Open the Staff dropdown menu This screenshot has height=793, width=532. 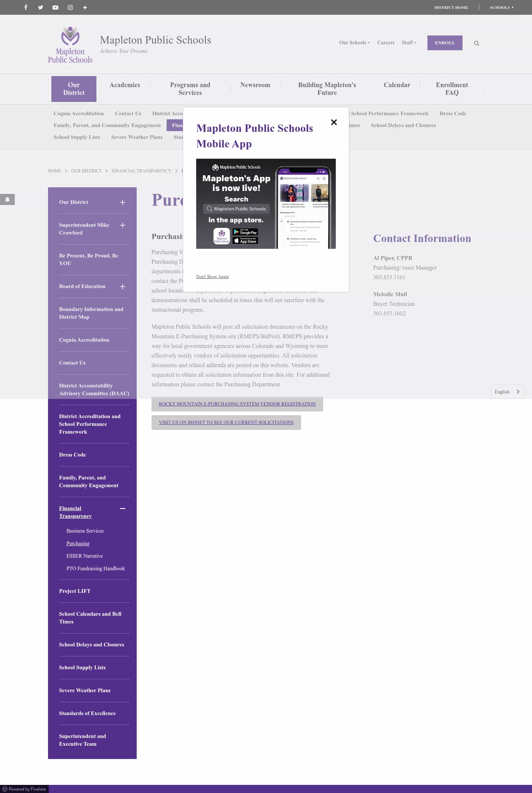click(x=409, y=43)
